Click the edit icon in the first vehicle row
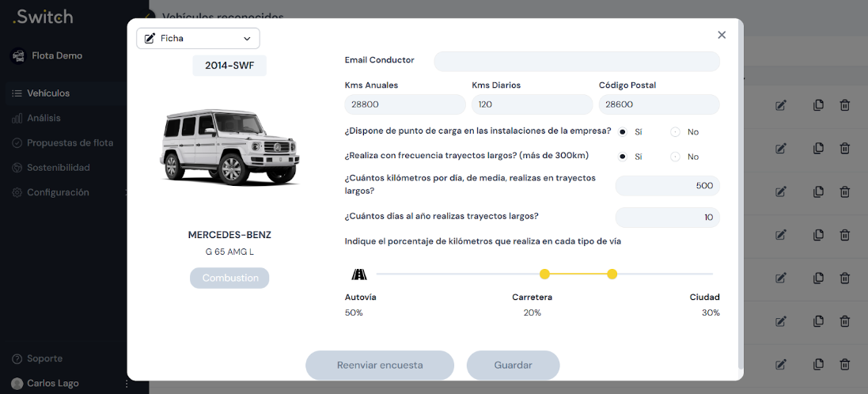 [x=781, y=105]
